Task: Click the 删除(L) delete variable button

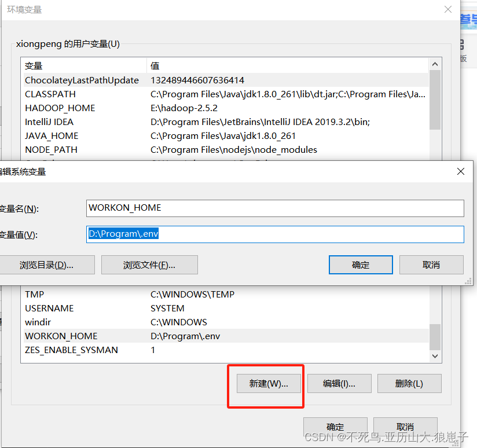Action: (409, 383)
